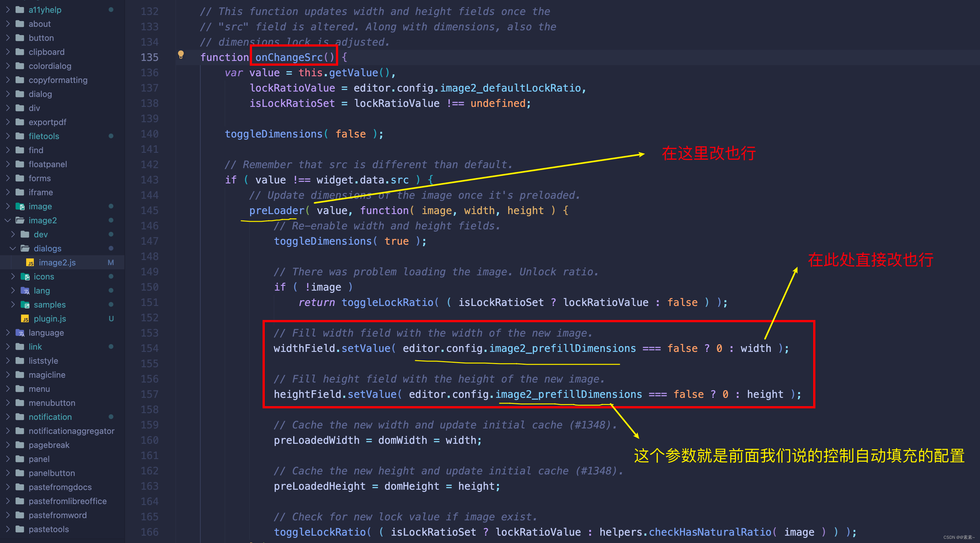The image size is (980, 543).
Task: Select the copyformatting folder
Action: [58, 80]
